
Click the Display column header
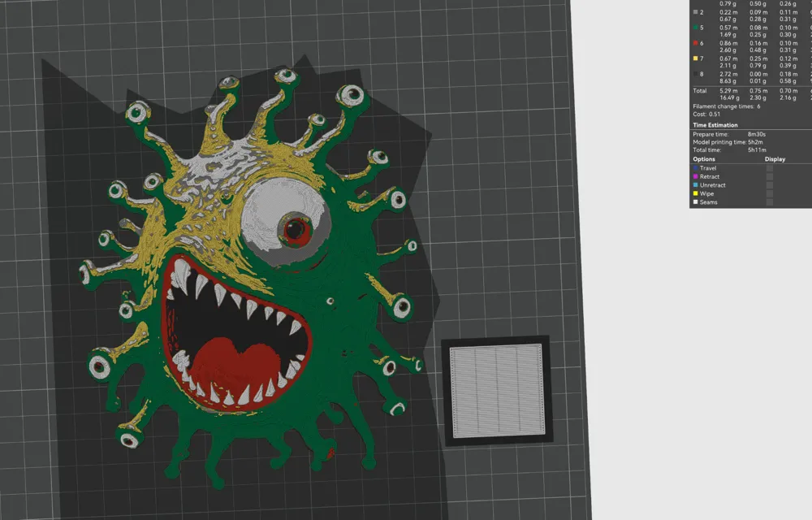pos(775,159)
